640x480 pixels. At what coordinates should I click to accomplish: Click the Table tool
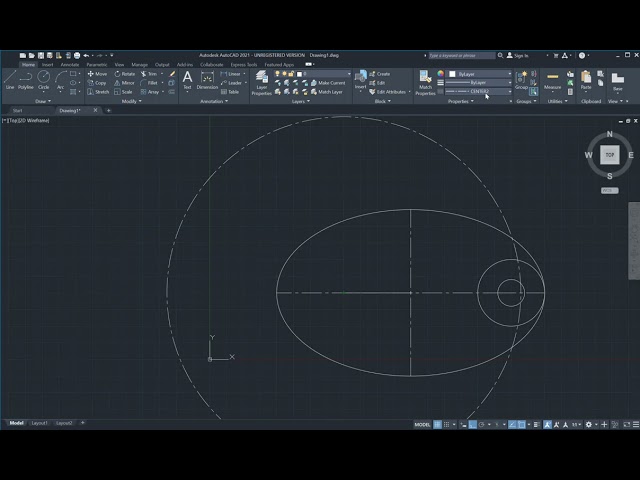pos(230,92)
